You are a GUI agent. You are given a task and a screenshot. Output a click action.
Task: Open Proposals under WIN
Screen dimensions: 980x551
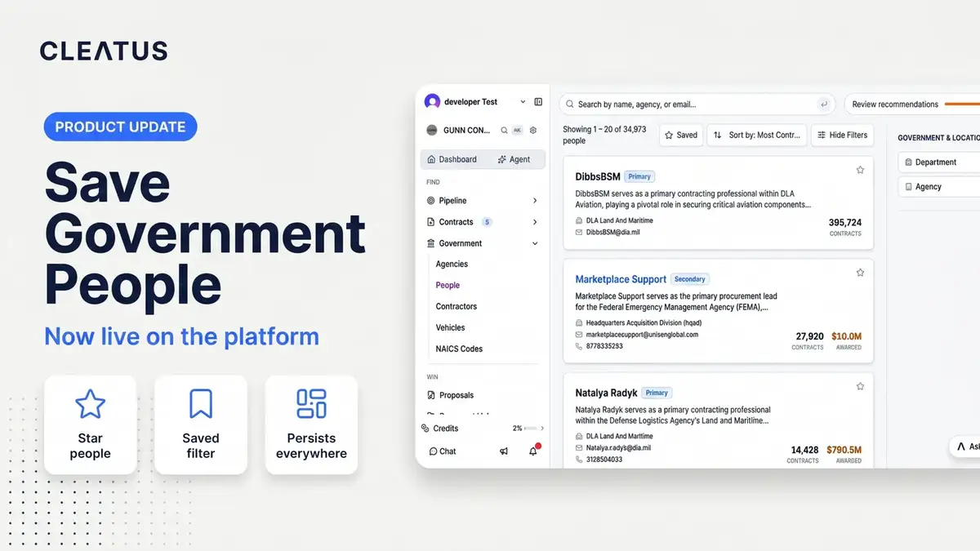point(456,395)
